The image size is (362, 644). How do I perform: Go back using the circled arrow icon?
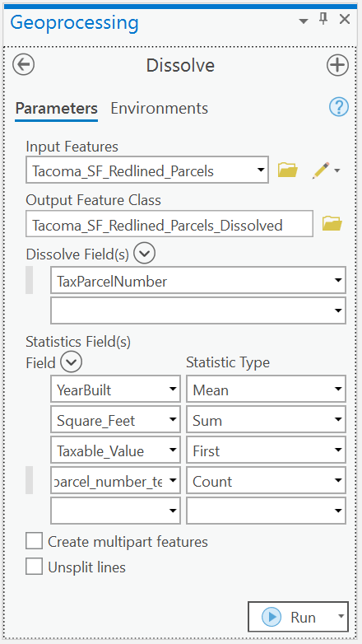click(23, 65)
